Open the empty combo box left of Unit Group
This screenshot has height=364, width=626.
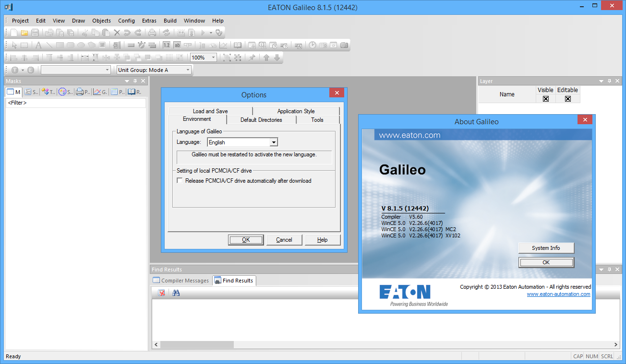click(x=76, y=70)
